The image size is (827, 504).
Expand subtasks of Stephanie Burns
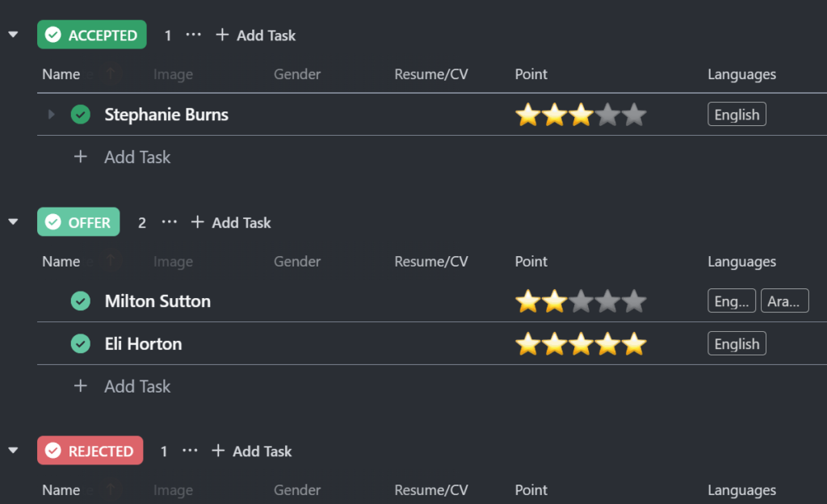[51, 115]
